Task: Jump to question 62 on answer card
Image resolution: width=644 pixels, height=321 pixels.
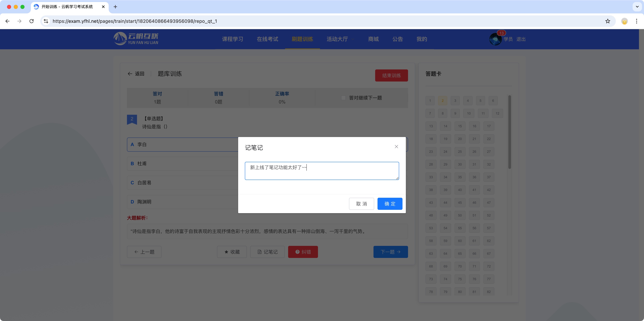Action: pos(489,241)
